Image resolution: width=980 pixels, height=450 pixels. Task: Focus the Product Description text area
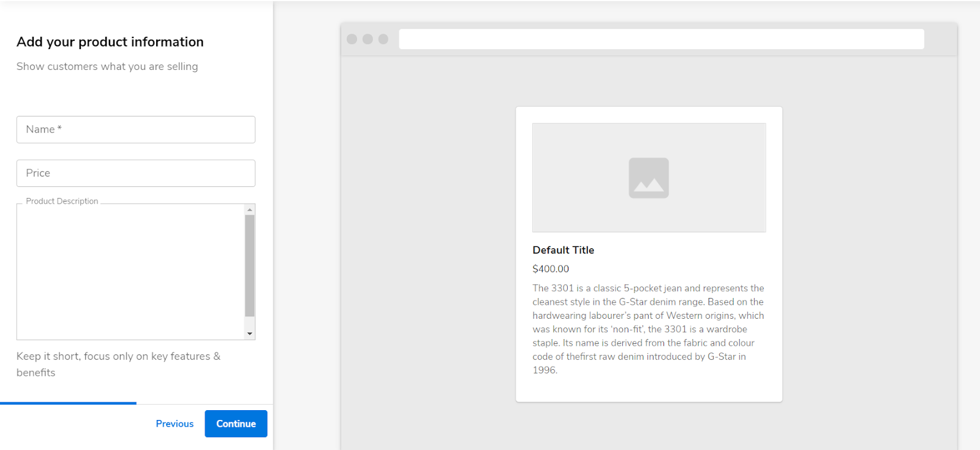130,272
